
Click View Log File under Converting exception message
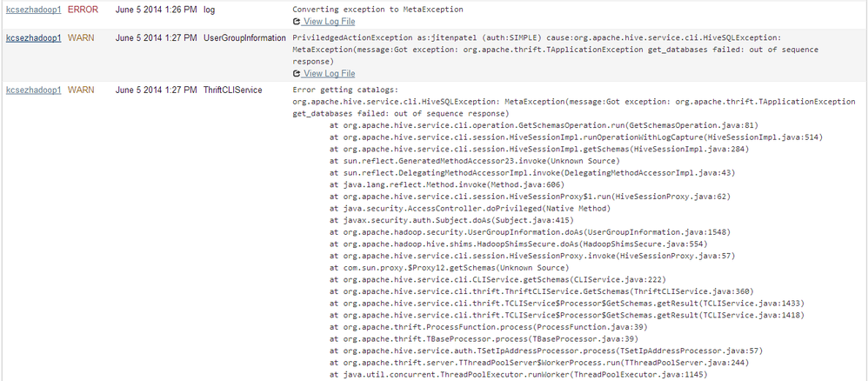(329, 22)
